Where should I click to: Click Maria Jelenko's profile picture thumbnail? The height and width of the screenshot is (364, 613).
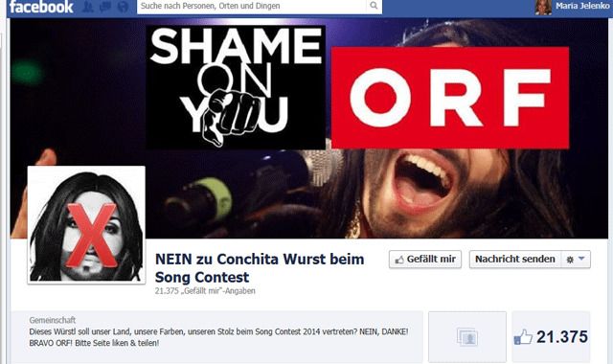pos(543,7)
